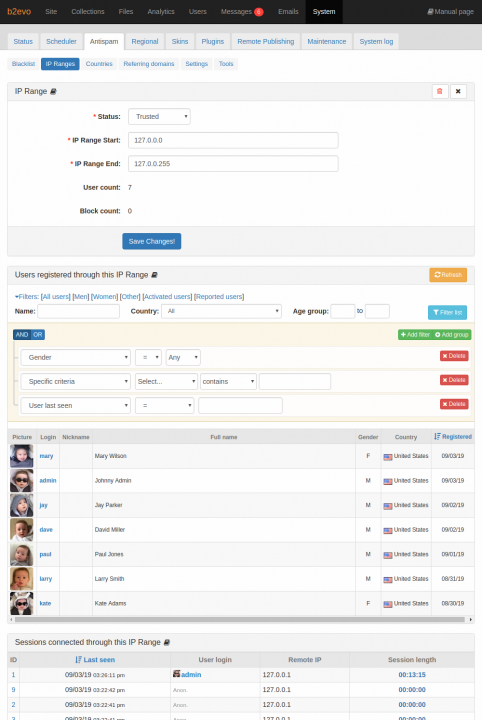Open the Manual page link in top bar
The width and height of the screenshot is (482, 720).
pyautogui.click(x=450, y=11)
